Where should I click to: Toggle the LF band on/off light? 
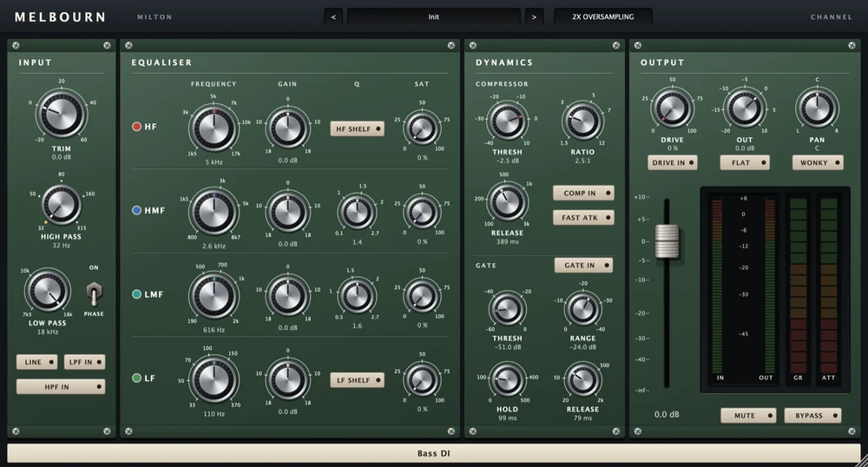pos(137,378)
